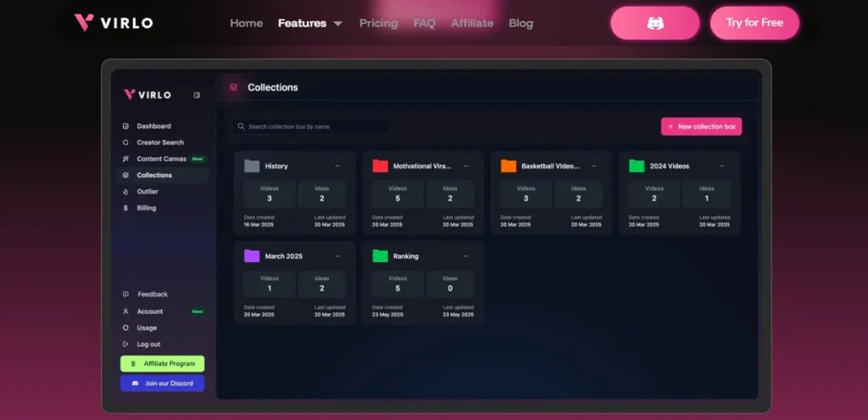The height and width of the screenshot is (420, 868).
Task: Click the Account person icon
Action: pyautogui.click(x=125, y=311)
